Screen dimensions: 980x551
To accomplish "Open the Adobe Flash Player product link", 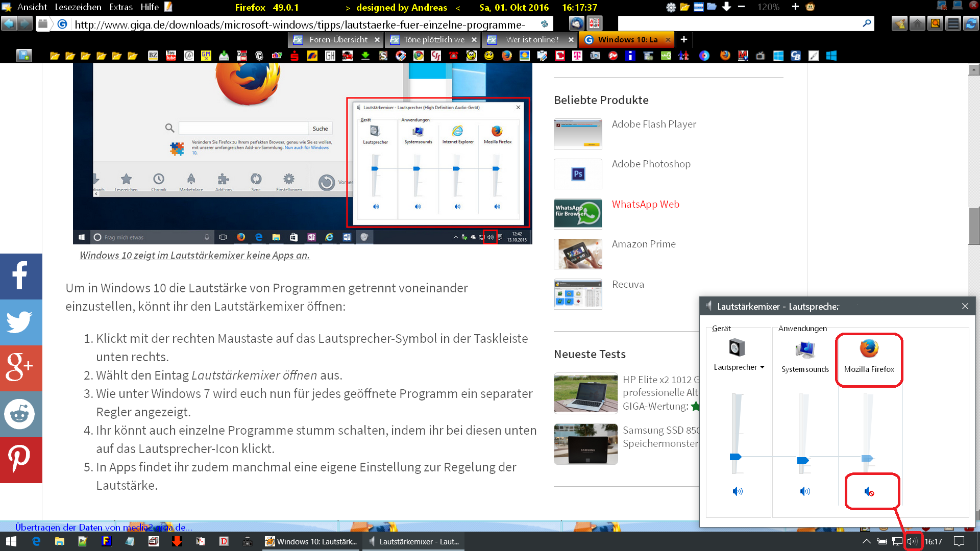I will (653, 124).
